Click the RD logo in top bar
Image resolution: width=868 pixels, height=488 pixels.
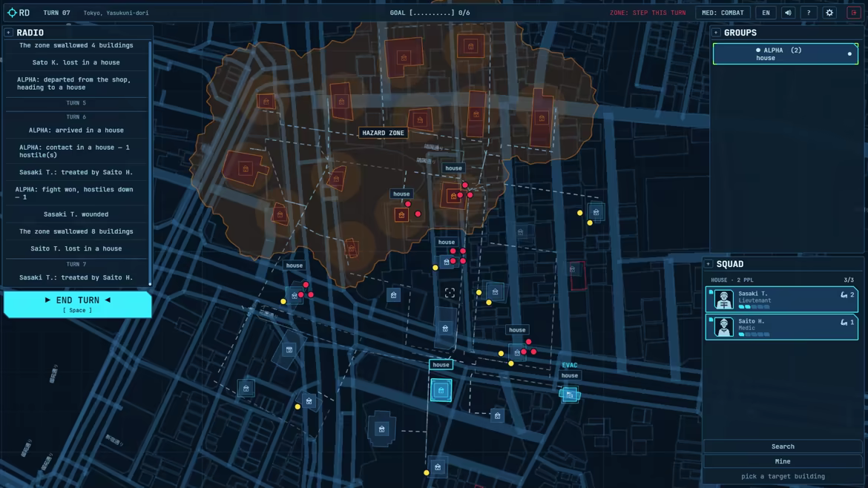coord(19,13)
